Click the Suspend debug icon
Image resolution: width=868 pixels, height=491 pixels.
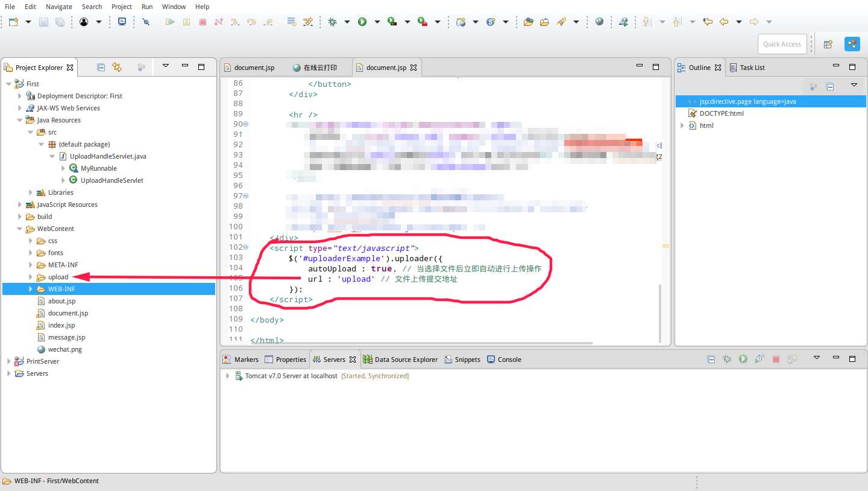(x=186, y=22)
